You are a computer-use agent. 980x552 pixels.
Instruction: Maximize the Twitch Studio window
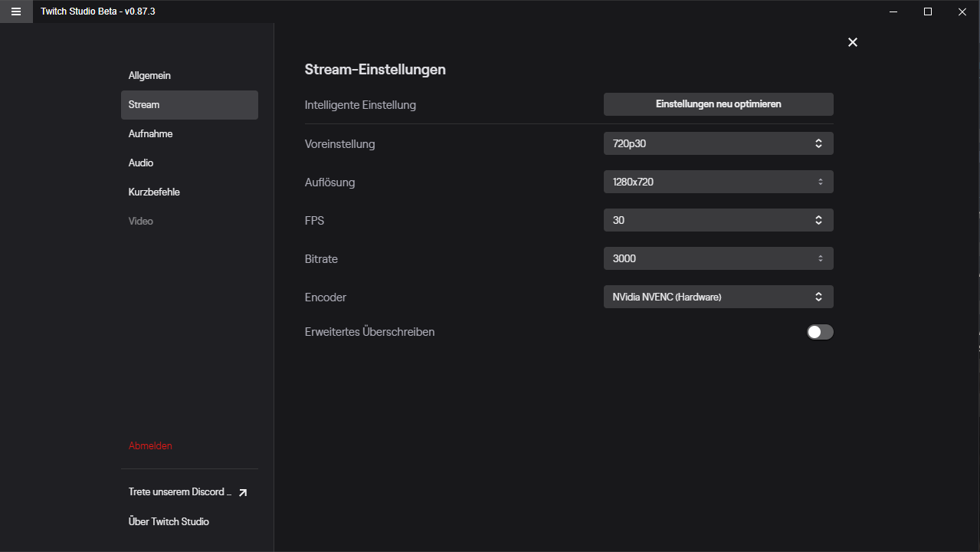coord(927,11)
